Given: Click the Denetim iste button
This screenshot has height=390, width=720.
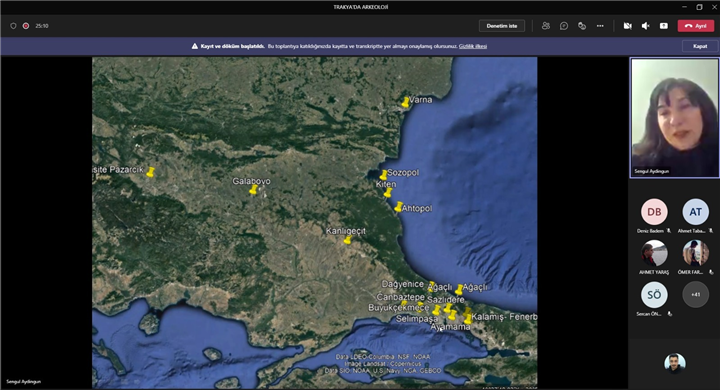Looking at the screenshot, I should tap(502, 26).
